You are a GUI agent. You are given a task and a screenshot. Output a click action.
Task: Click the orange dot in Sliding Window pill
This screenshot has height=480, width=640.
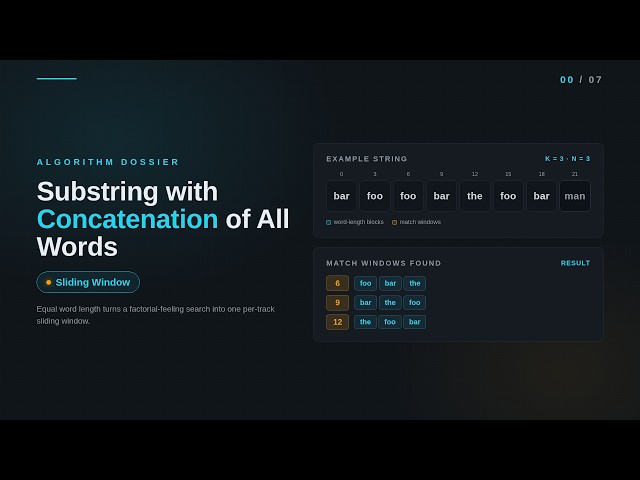tap(49, 282)
